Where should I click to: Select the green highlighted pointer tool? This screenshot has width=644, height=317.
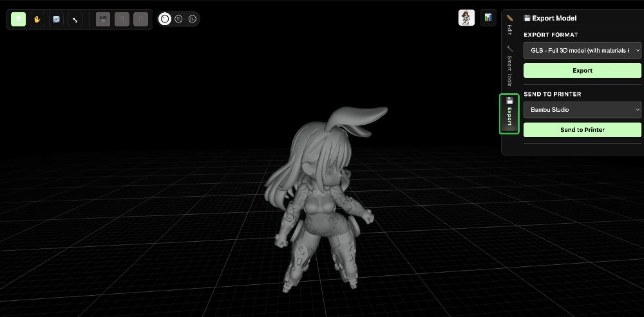19,19
